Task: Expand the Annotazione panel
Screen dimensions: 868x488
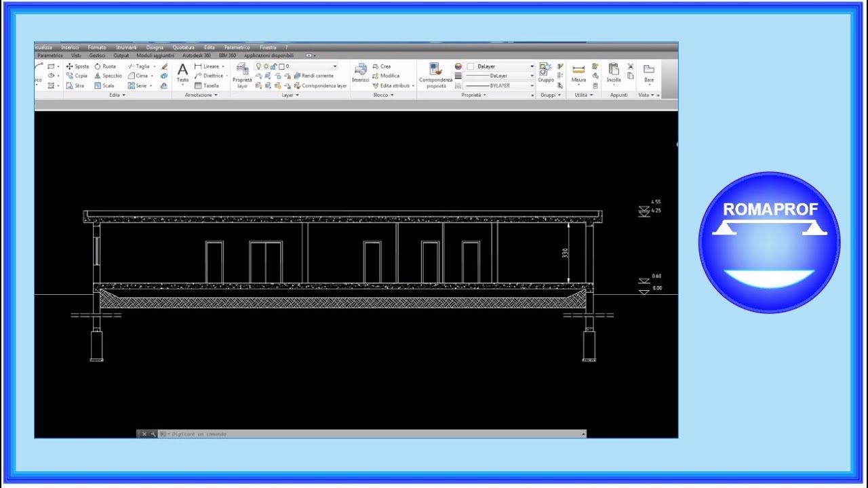Action: 201,95
